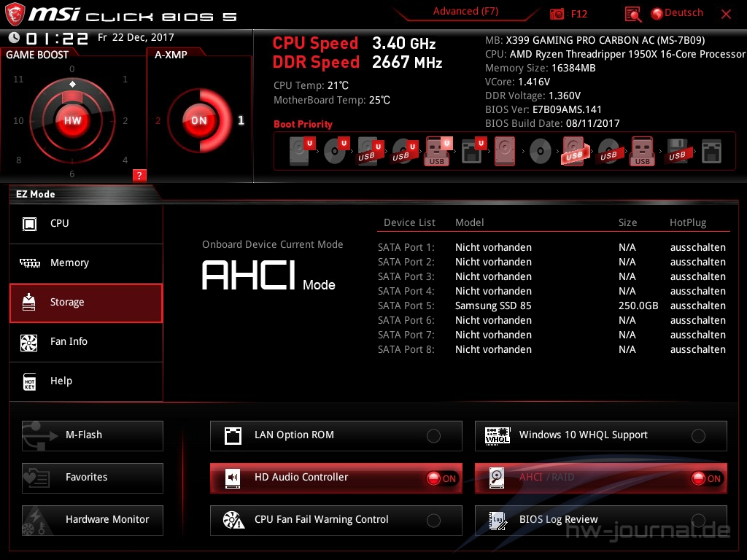Image resolution: width=747 pixels, height=560 pixels.
Task: Click the clock icon beside the time
Action: click(x=15, y=37)
